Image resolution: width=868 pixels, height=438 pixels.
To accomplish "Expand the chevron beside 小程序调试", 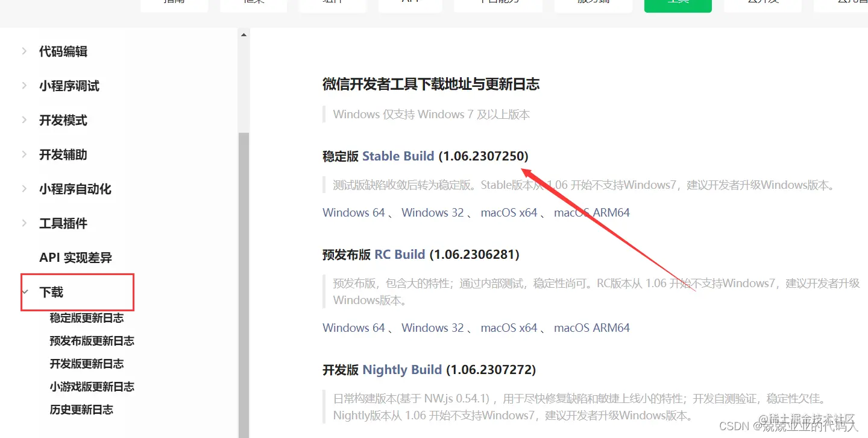I will [x=24, y=86].
